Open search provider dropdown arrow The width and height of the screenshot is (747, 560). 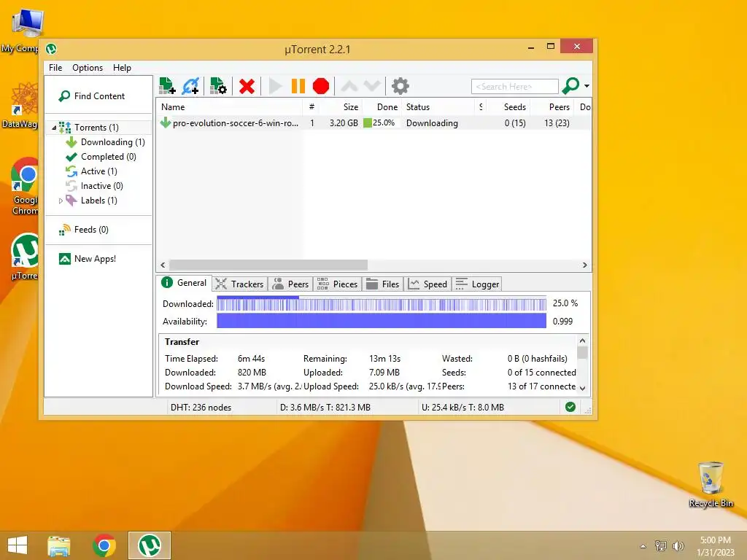(587, 86)
